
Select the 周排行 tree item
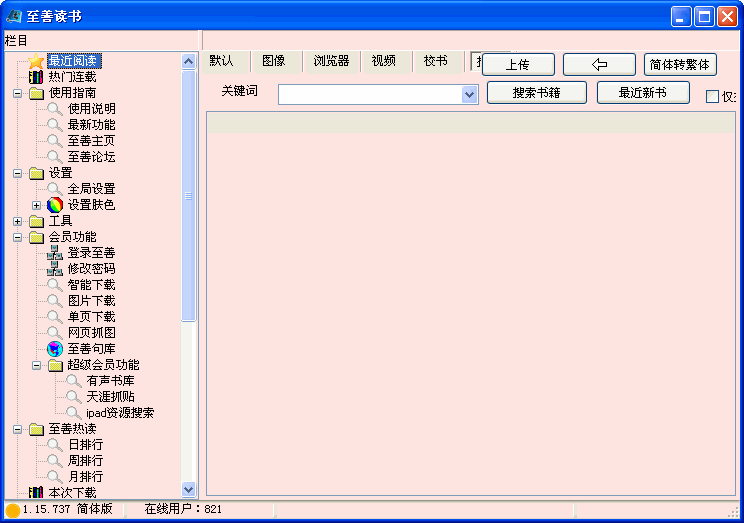click(x=85, y=461)
